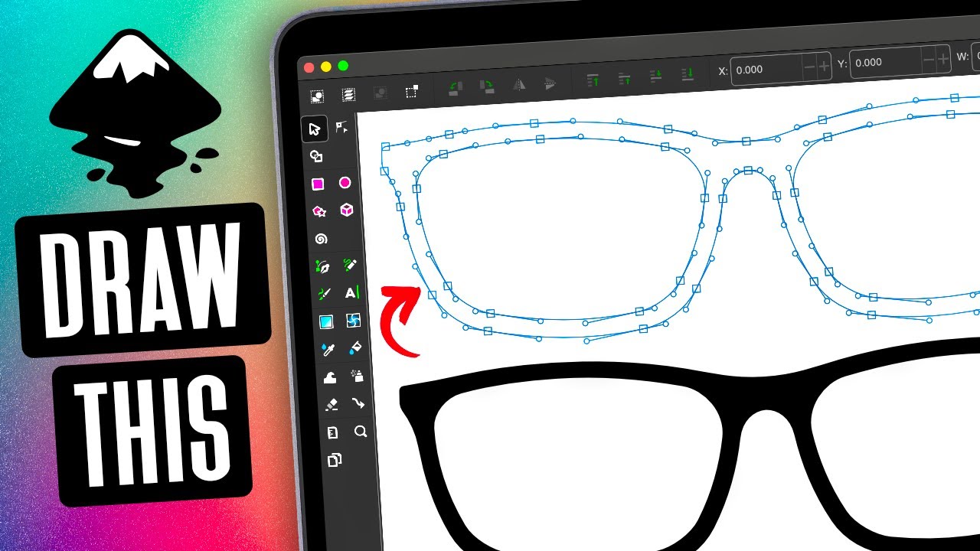Select the Pen Bezier tool
Screen dimensions: 980x551
click(322, 267)
